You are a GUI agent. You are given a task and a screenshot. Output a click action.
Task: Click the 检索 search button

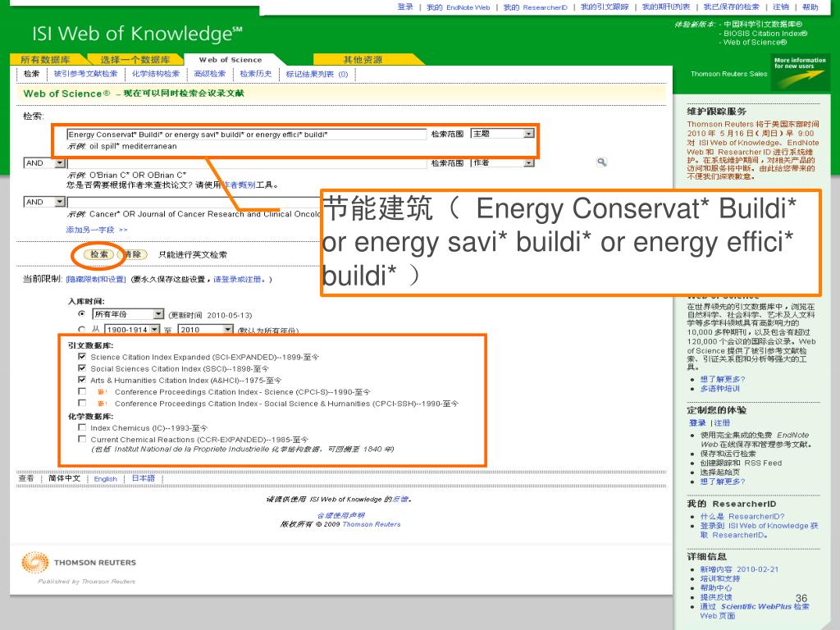click(x=99, y=254)
